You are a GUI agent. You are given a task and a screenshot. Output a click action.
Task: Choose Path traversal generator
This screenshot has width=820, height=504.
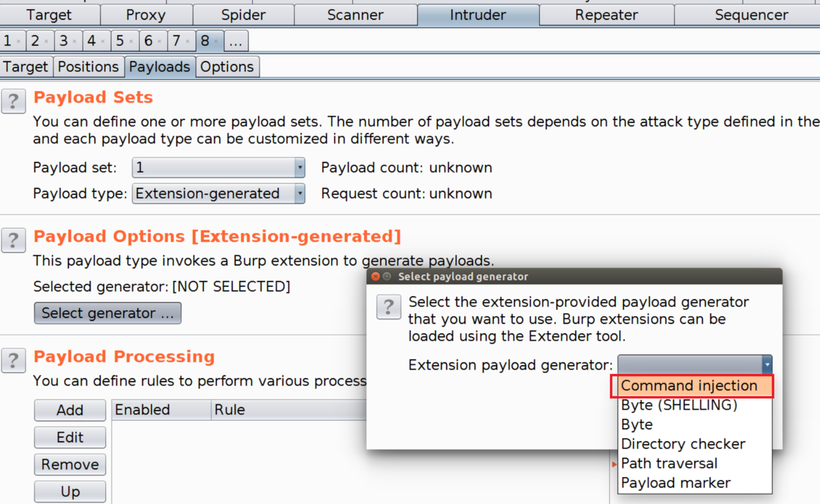(695, 463)
